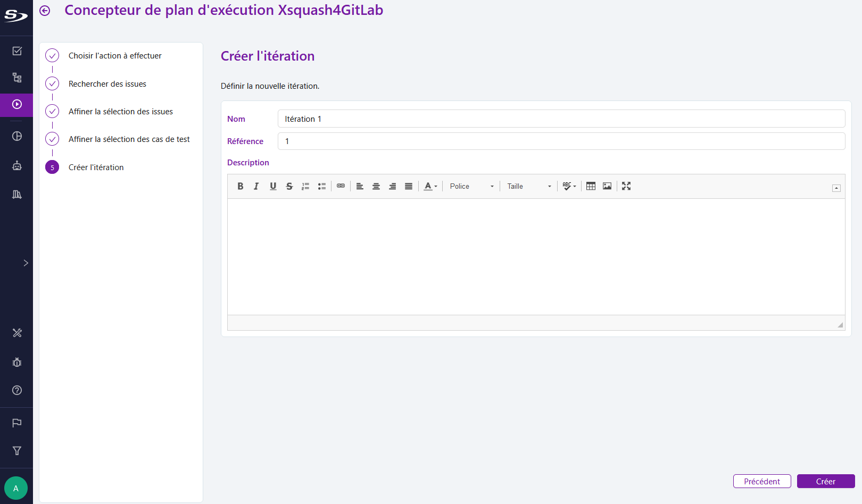Image resolution: width=862 pixels, height=504 pixels.
Task: Click into the Nom input field
Action: click(561, 119)
